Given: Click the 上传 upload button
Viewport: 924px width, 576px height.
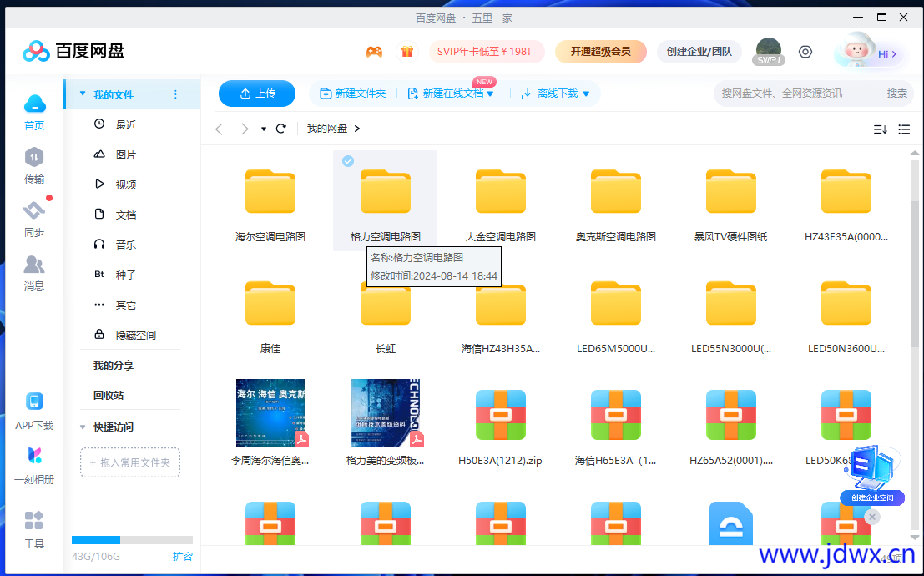Looking at the screenshot, I should pos(257,93).
